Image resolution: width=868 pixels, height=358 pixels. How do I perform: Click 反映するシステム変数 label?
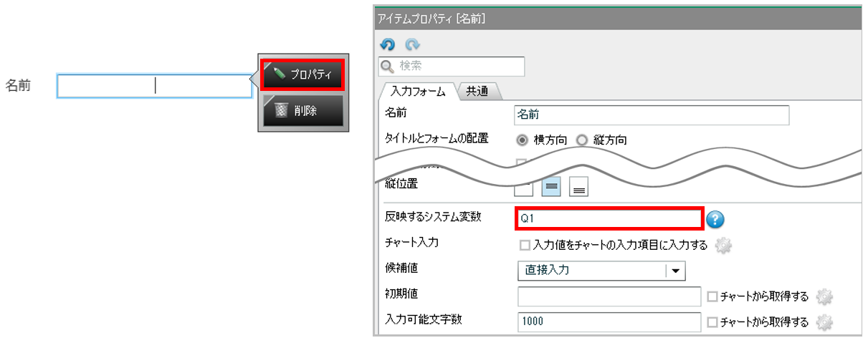pyautogui.click(x=433, y=217)
